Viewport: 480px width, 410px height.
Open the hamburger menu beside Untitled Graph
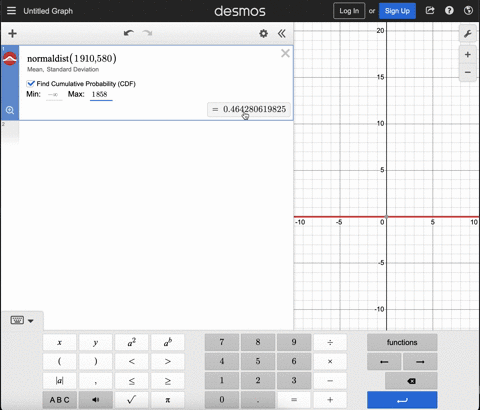11,11
